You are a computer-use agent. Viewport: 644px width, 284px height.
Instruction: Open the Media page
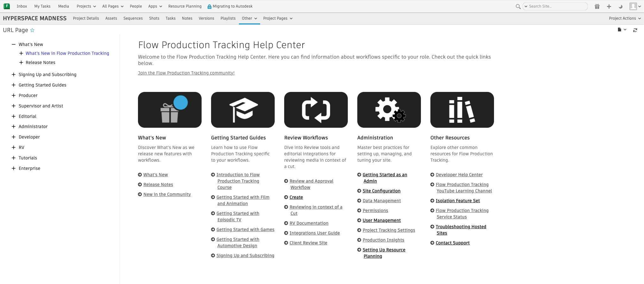coord(64,6)
